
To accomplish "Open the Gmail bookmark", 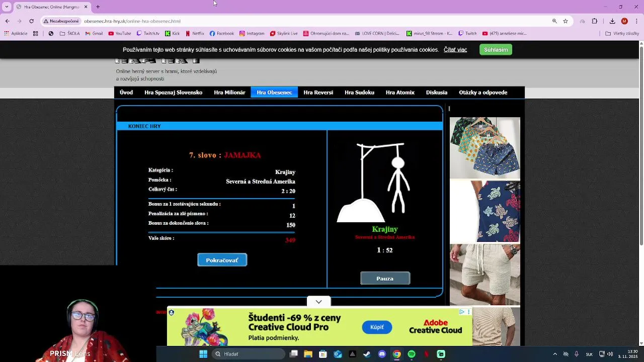I will (x=94, y=34).
